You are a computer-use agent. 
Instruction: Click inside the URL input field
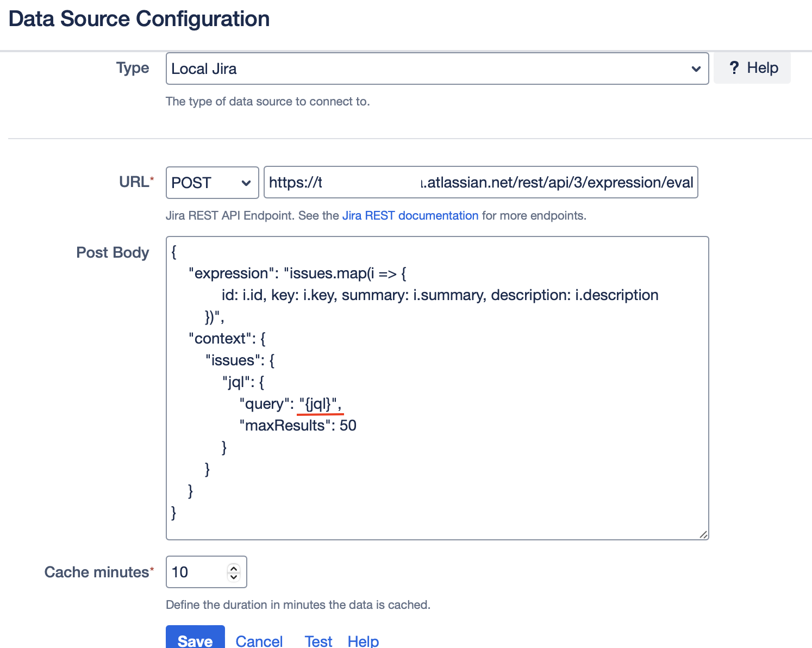(481, 182)
